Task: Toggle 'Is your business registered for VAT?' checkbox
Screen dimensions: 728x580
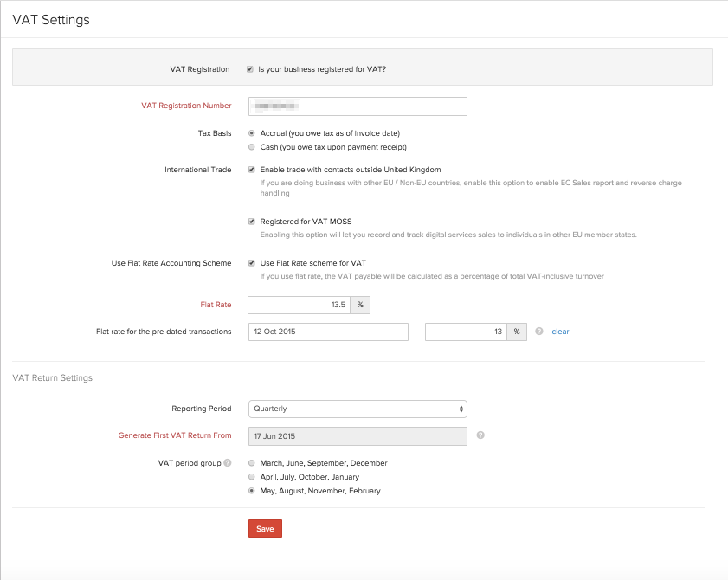Action: click(x=250, y=69)
